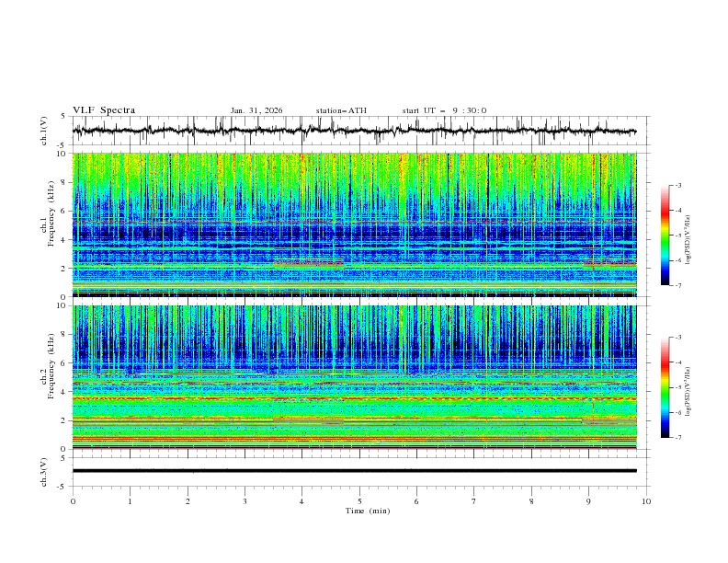Click the ch.2 spectrogram colorbar

pyautogui.click(x=665, y=387)
